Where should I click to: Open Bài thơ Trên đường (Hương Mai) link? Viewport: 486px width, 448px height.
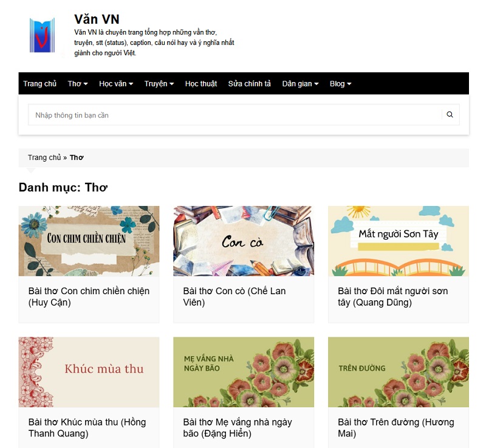coord(395,427)
